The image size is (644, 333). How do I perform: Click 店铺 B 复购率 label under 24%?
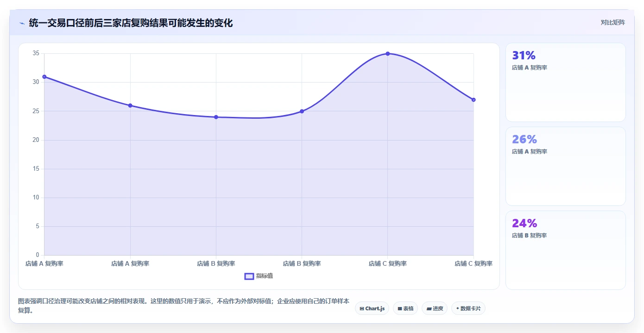[530, 236]
